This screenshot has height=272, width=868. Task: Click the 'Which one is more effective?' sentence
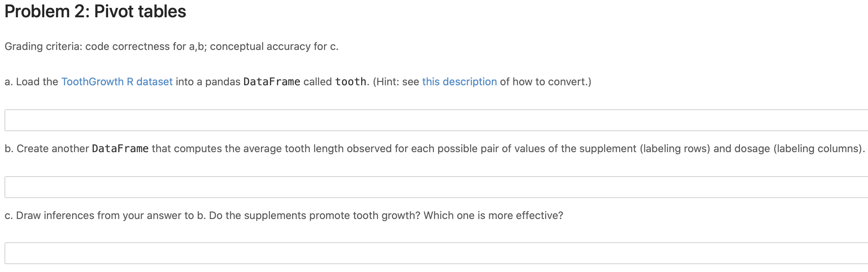(x=493, y=215)
